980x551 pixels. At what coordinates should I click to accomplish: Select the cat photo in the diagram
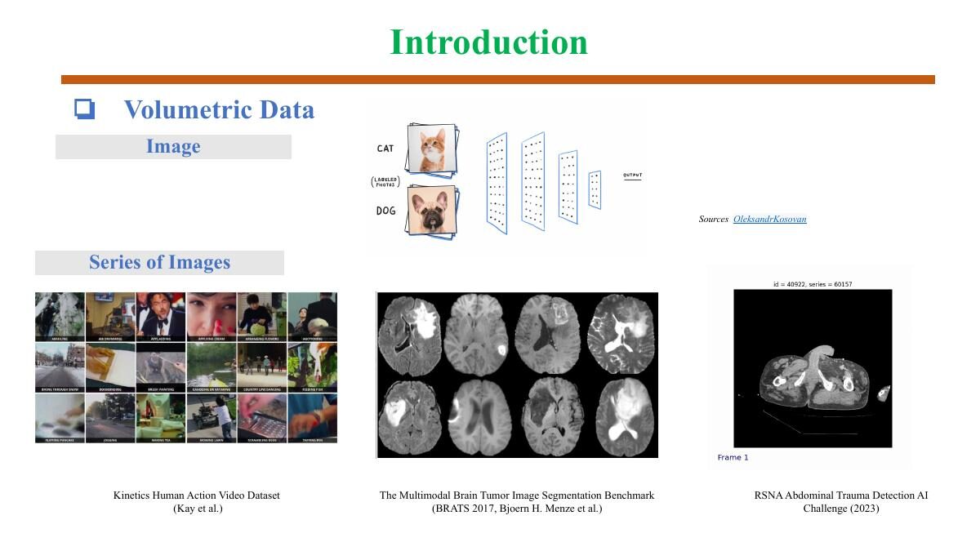point(433,149)
